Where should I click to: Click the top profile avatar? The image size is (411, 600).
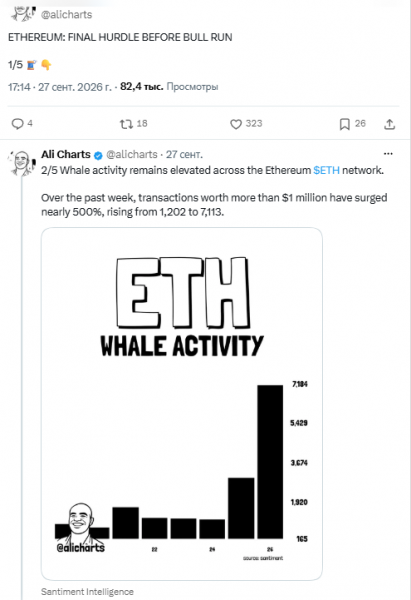point(23,13)
